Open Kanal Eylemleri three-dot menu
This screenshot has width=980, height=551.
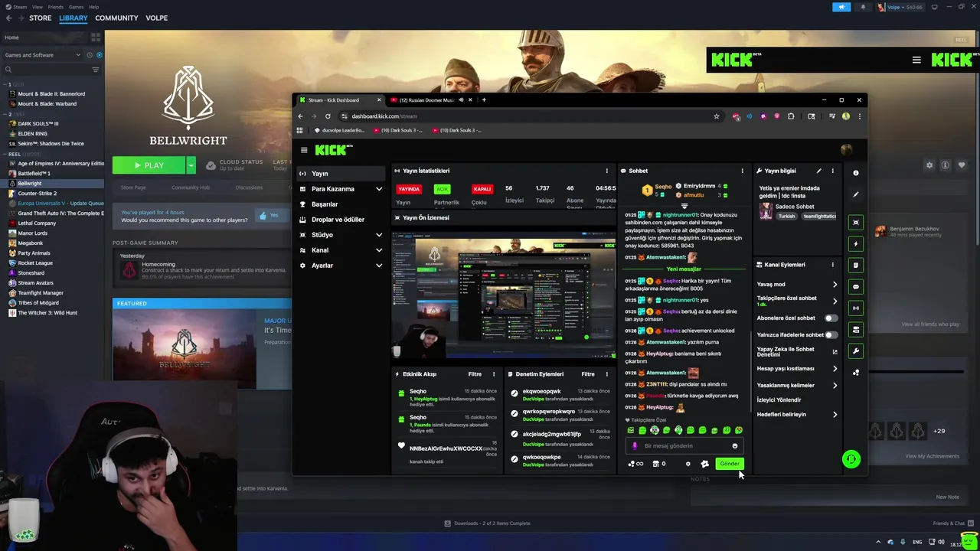pyautogui.click(x=832, y=265)
